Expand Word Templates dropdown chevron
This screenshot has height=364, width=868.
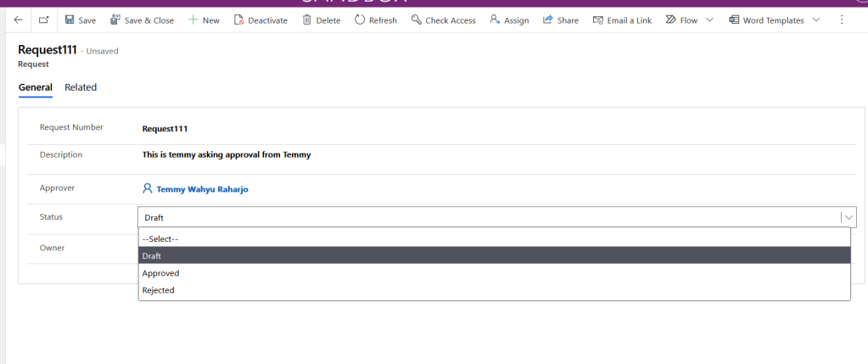pyautogui.click(x=816, y=20)
